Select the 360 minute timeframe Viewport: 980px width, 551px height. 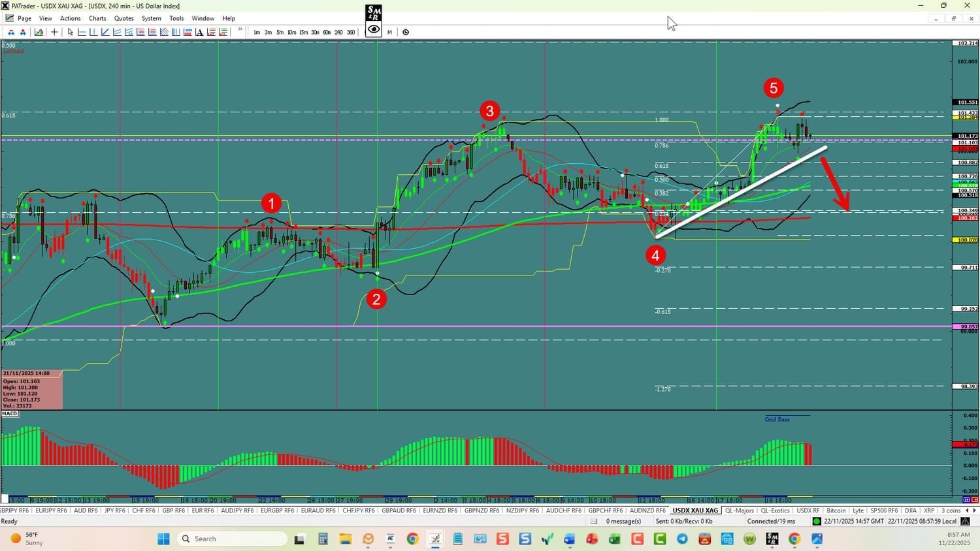351,32
